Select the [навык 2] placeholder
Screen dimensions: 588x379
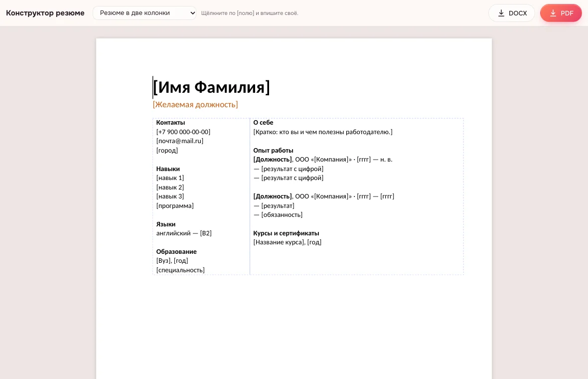click(170, 187)
